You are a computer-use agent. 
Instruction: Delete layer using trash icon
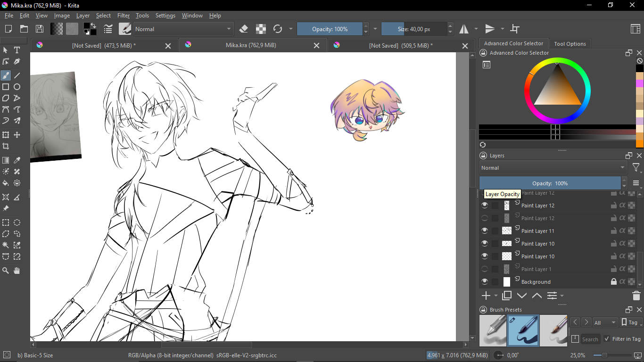(636, 296)
